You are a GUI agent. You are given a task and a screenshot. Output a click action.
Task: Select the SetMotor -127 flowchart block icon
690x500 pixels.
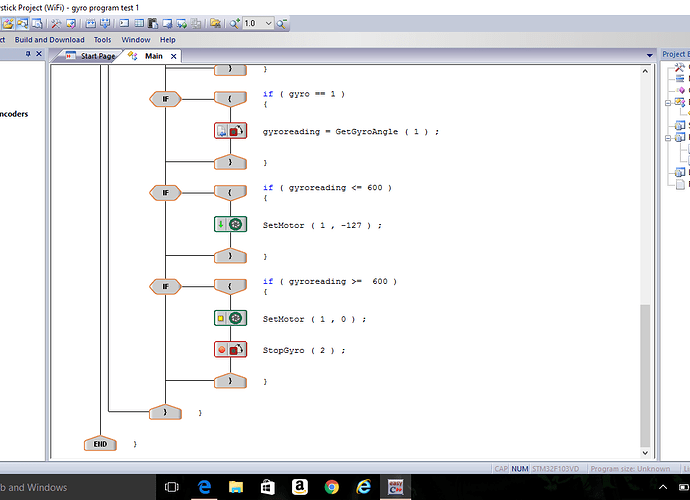click(x=231, y=224)
